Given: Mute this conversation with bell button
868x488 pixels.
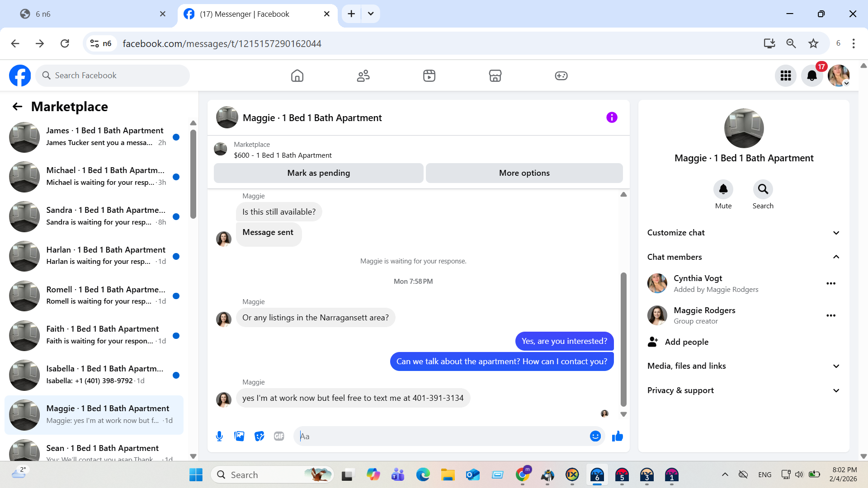Looking at the screenshot, I should tap(723, 189).
